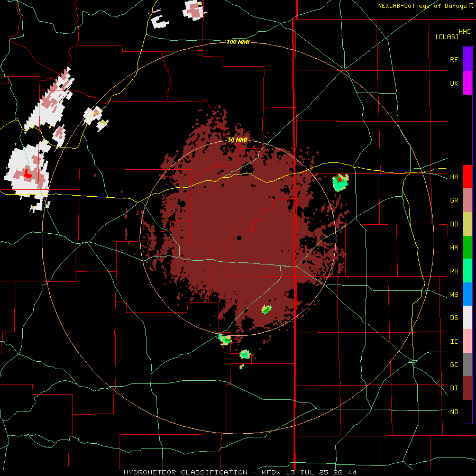476x476 pixels.
Task: Click the DS white legend swatch
Action: [467, 317]
